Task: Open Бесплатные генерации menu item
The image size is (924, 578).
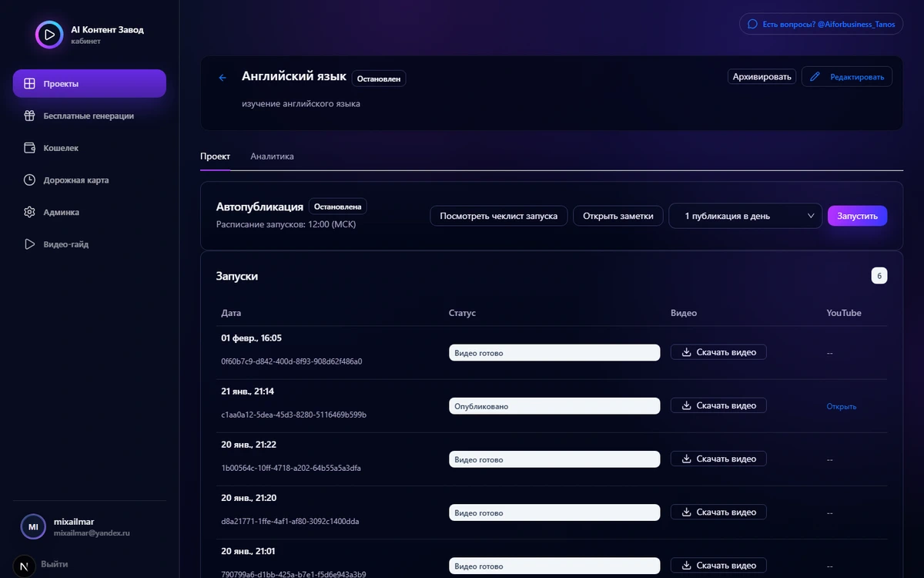Action: click(89, 116)
